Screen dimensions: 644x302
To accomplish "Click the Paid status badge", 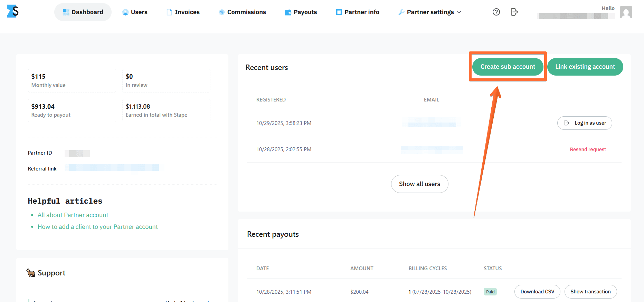I will click(490, 292).
